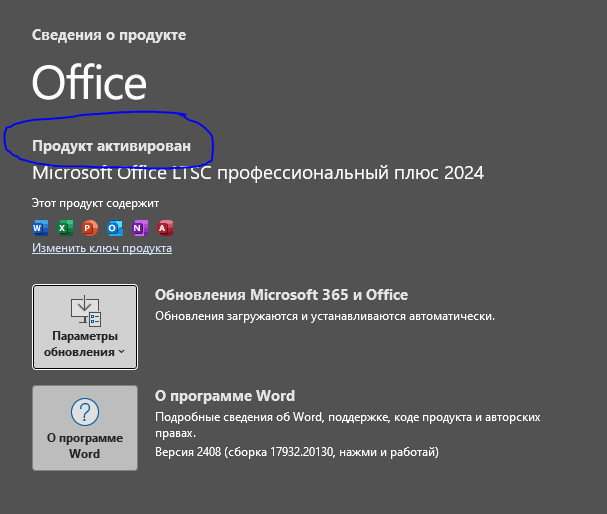Click the Excel app icon
Viewport: 607px width, 514px height.
click(65, 228)
